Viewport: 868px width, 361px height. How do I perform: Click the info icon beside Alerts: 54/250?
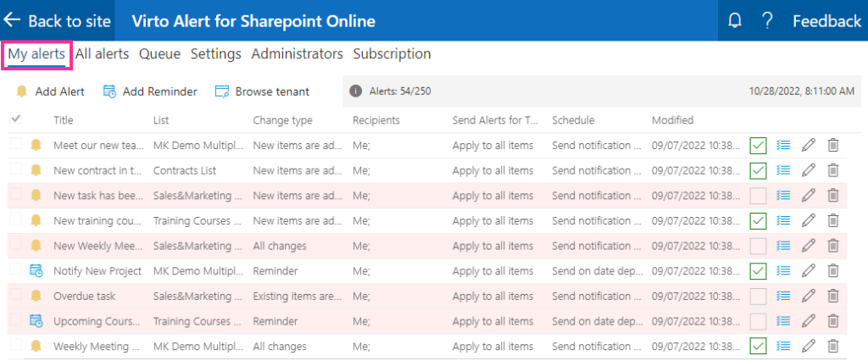(x=356, y=92)
